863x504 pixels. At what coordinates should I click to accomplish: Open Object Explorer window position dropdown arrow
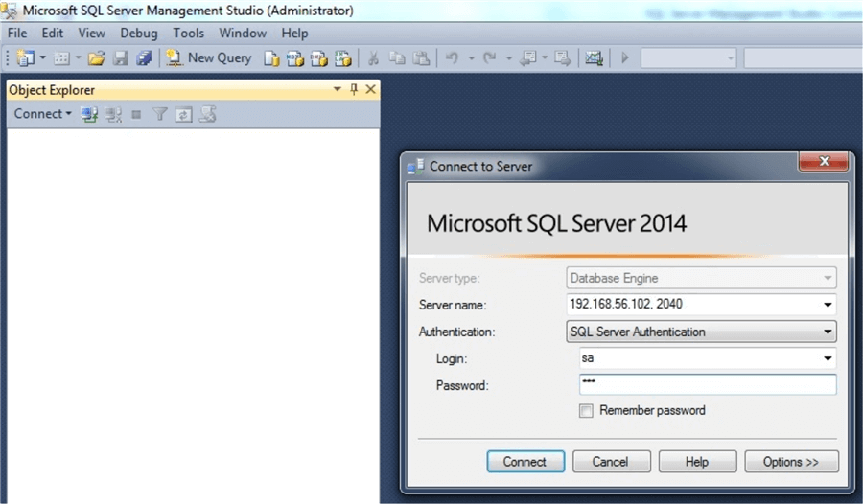338,89
